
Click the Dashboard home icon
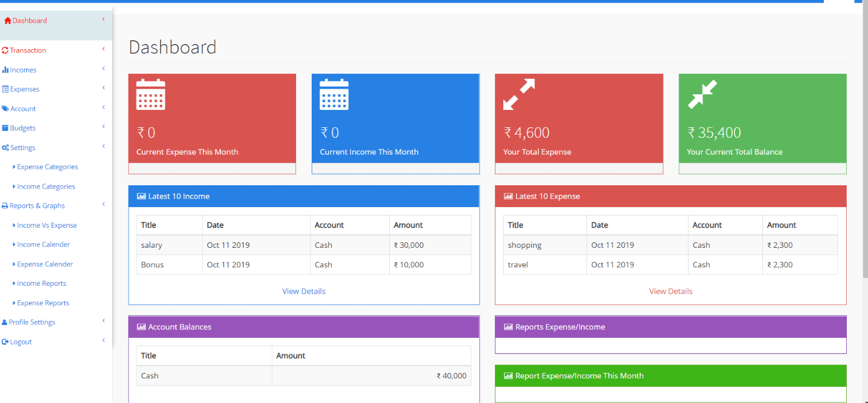point(8,20)
